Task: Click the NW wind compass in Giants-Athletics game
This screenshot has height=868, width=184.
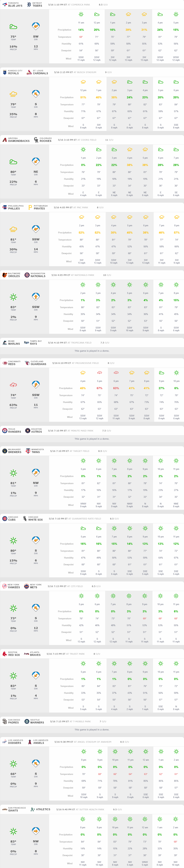Action: click(x=36, y=831)
